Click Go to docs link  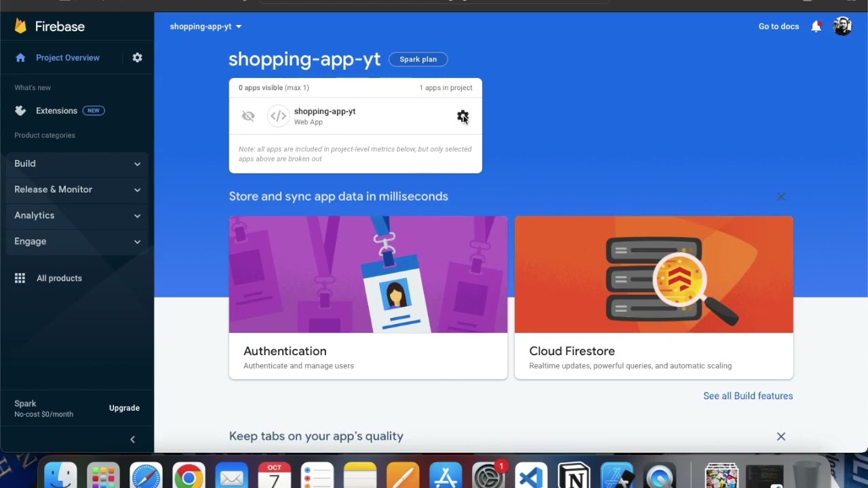(x=778, y=26)
